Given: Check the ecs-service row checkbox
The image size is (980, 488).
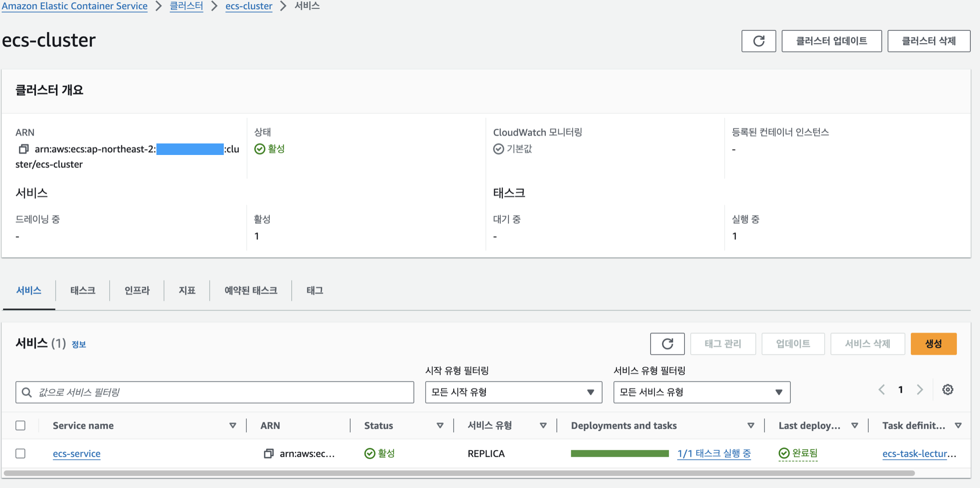Looking at the screenshot, I should [x=20, y=453].
